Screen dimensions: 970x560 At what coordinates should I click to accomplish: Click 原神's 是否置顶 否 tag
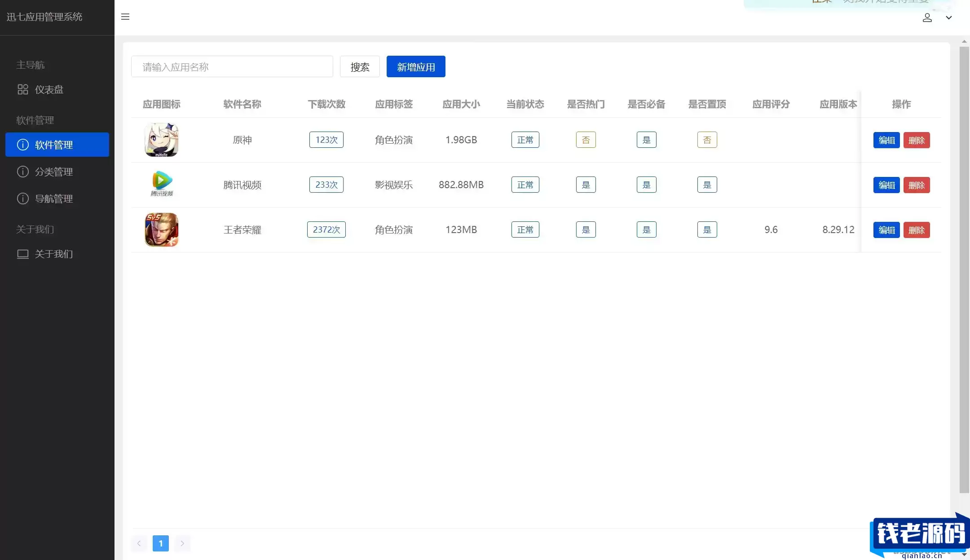click(707, 140)
